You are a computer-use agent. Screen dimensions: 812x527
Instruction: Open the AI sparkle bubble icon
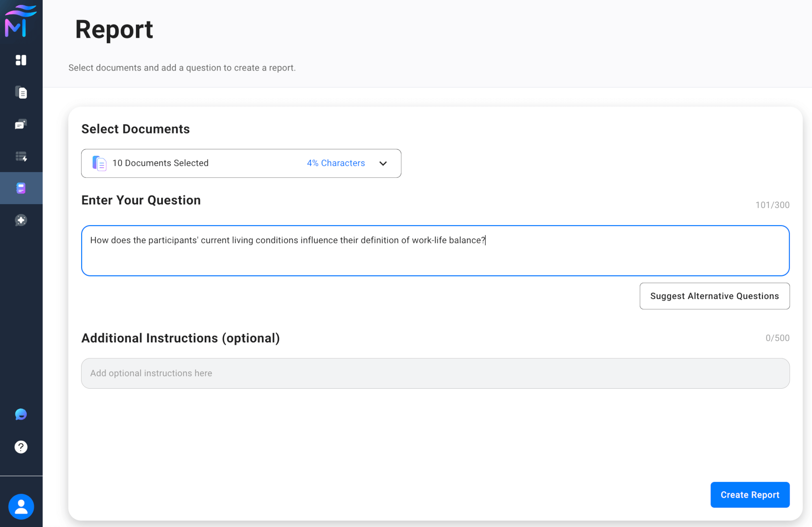tap(21, 220)
